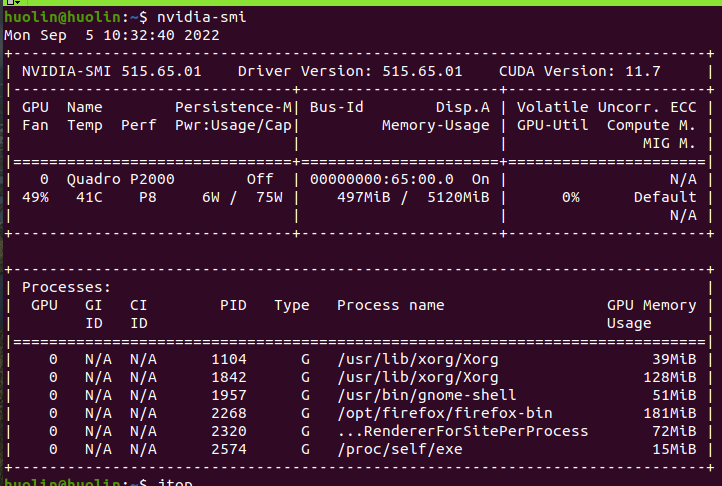Click PID 1104 in the process list
722x486 pixels.
228,359
